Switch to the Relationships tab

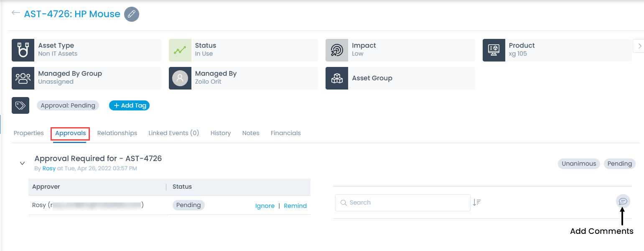tap(117, 133)
